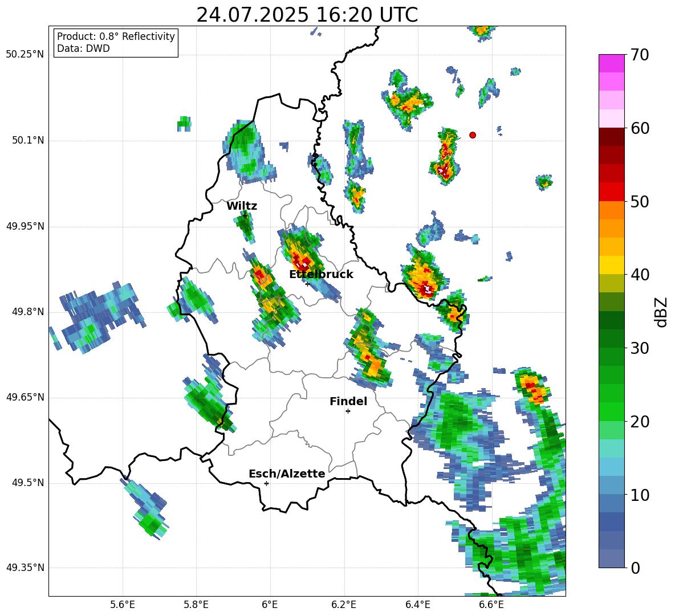This screenshot has width=675, height=616.
Task: Click the 6.6°E longitude label
Action: (491, 605)
